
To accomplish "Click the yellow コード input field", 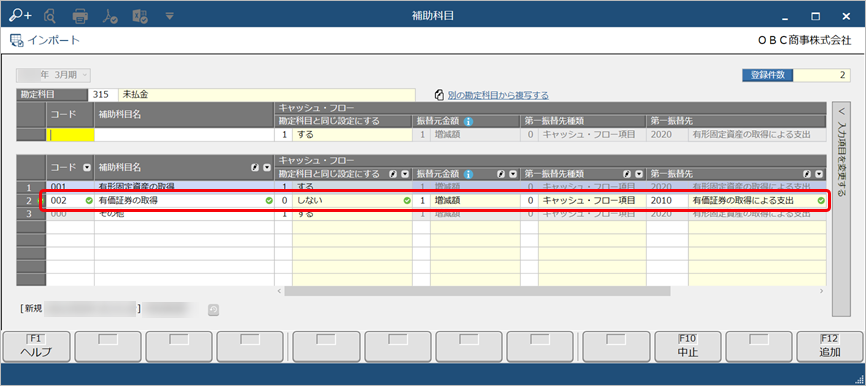I will tap(70, 134).
